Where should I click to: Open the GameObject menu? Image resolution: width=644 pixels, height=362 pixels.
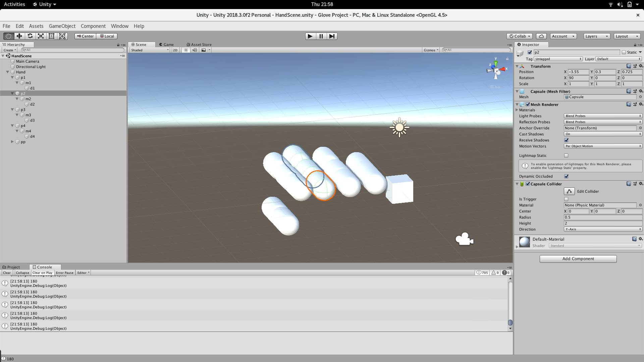tap(62, 26)
